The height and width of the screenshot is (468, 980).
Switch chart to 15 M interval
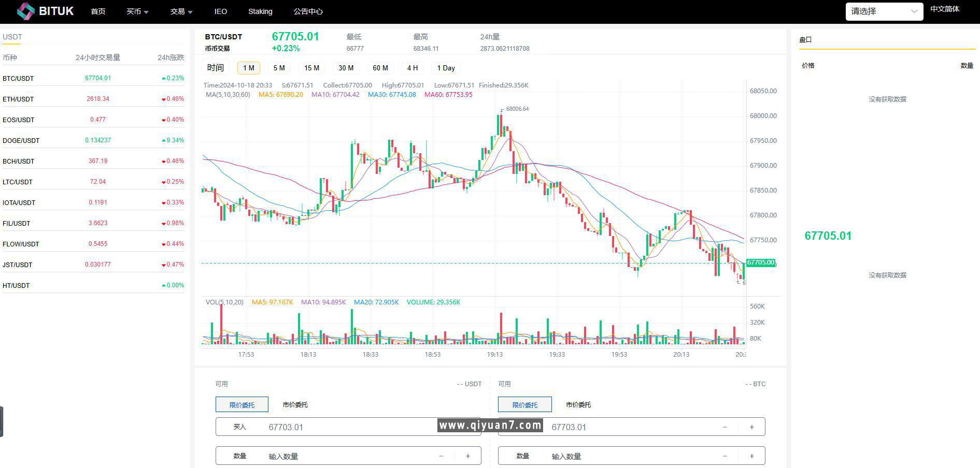pyautogui.click(x=311, y=68)
